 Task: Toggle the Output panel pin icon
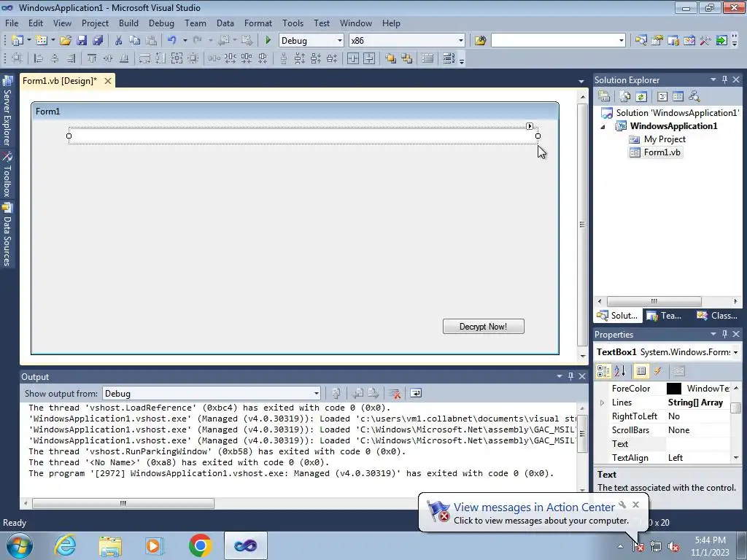(570, 376)
